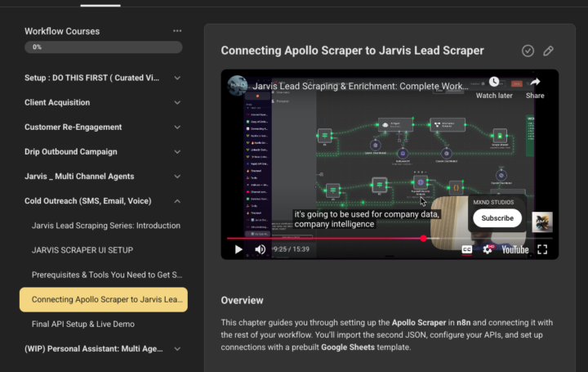Image resolution: width=588 pixels, height=372 pixels.
Task: Open Jarvis Lead Scraping Series: Introduction lesson
Action: click(105, 226)
